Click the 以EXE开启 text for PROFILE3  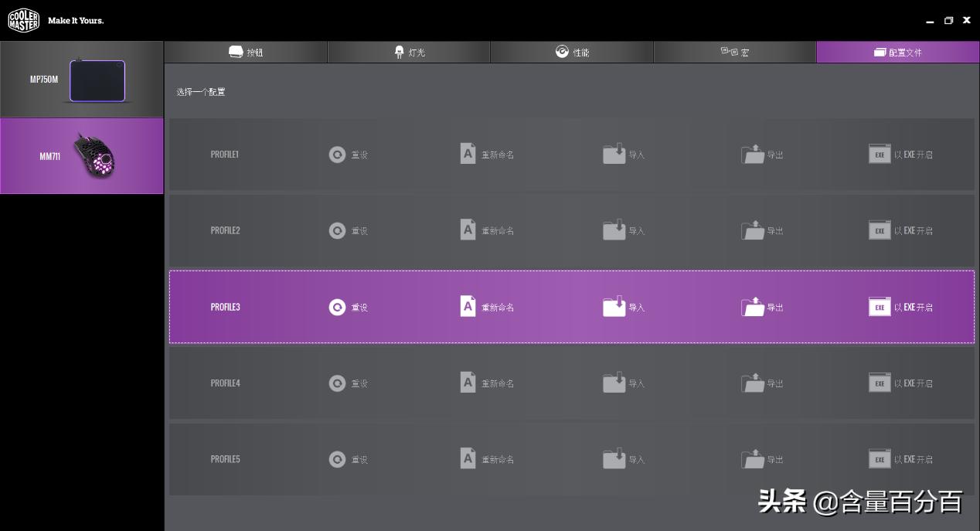coord(914,307)
